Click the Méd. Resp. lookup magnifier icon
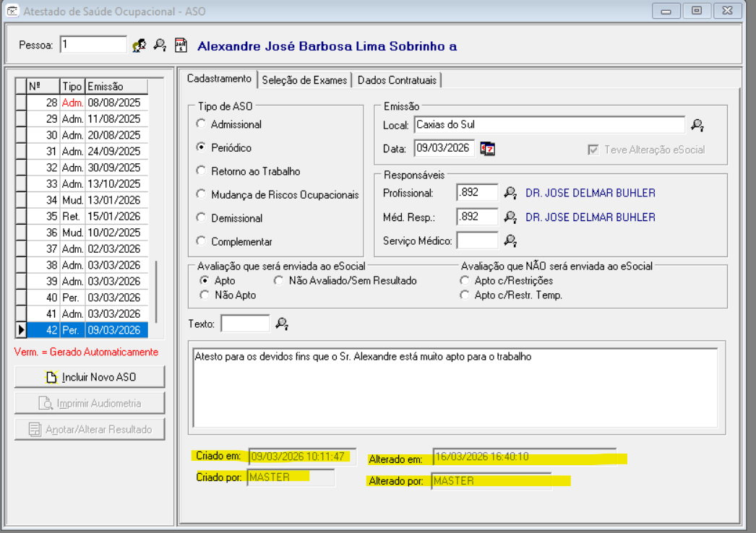The width and height of the screenshot is (756, 533). (x=510, y=217)
